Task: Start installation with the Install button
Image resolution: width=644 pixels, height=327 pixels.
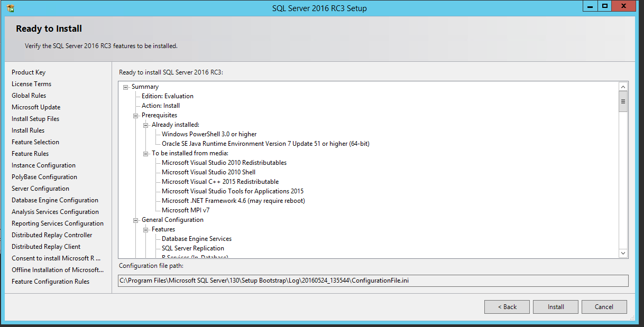Action: coord(556,307)
